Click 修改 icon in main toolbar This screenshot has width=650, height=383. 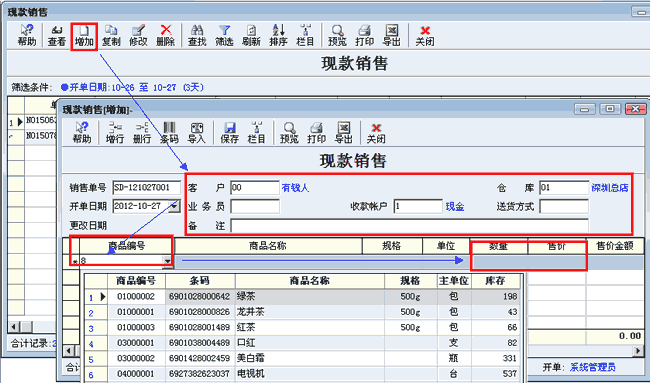tap(138, 35)
